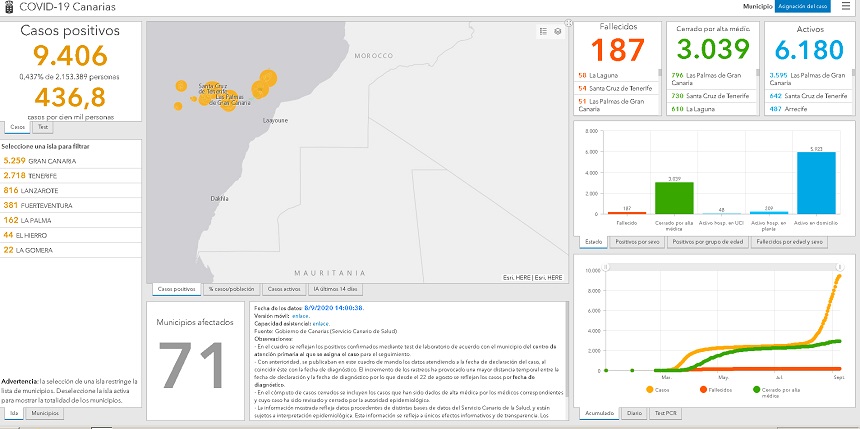
Task: Click the largest orange bubble on the map
Action: [x=268, y=77]
